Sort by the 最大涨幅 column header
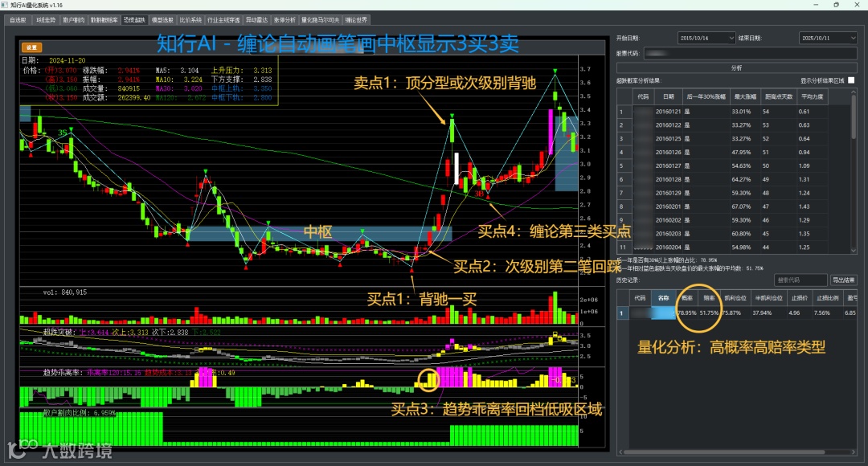Image resolution: width=868 pixels, height=466 pixels. point(744,96)
